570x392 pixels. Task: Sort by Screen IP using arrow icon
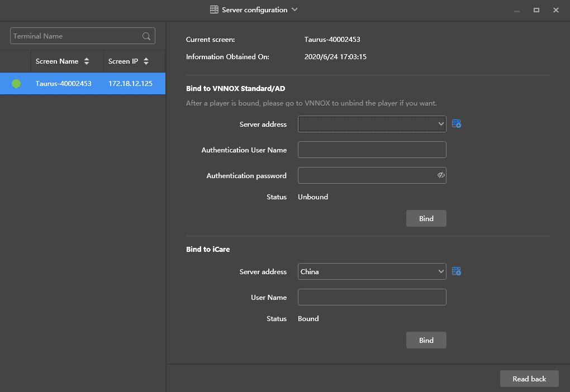146,61
